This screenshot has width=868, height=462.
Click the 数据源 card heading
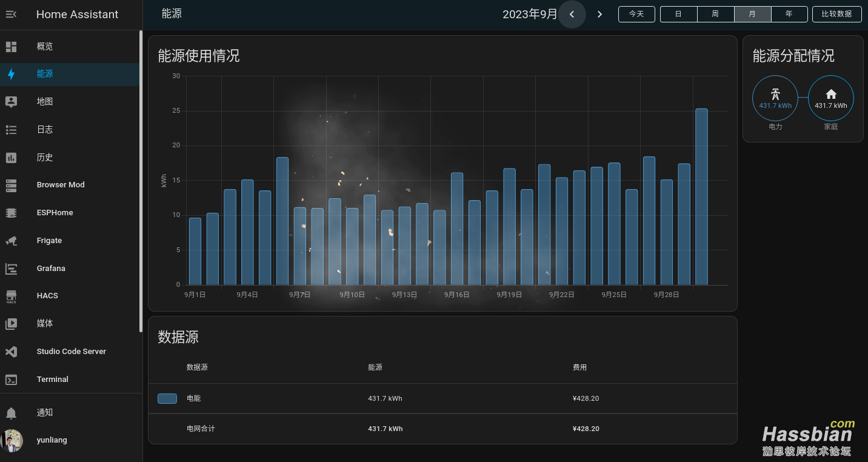tap(178, 337)
